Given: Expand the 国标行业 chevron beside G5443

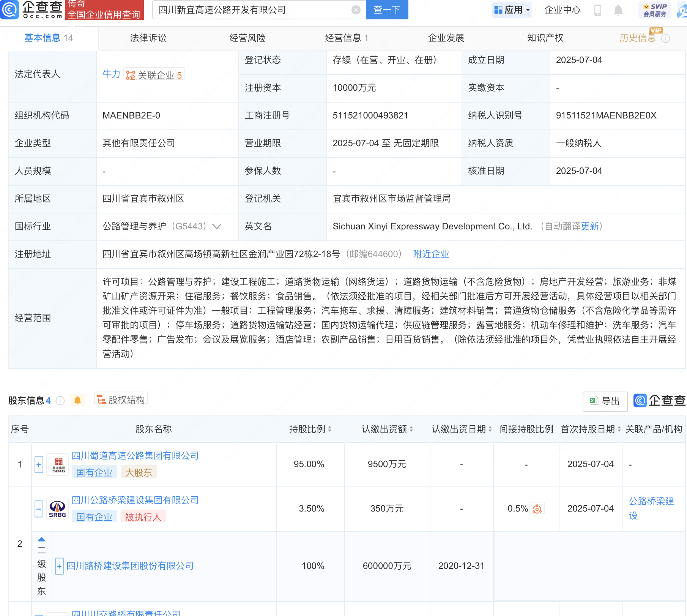Looking at the screenshot, I should coord(216,226).
